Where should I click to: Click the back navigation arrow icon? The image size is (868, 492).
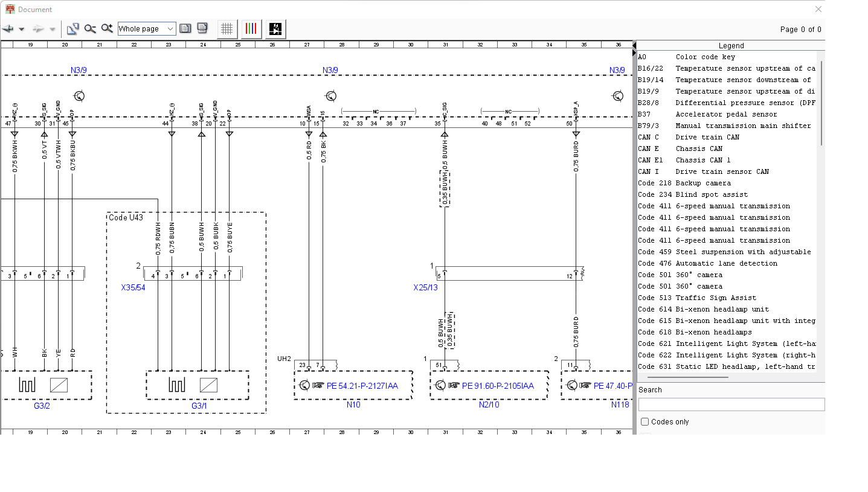point(8,29)
